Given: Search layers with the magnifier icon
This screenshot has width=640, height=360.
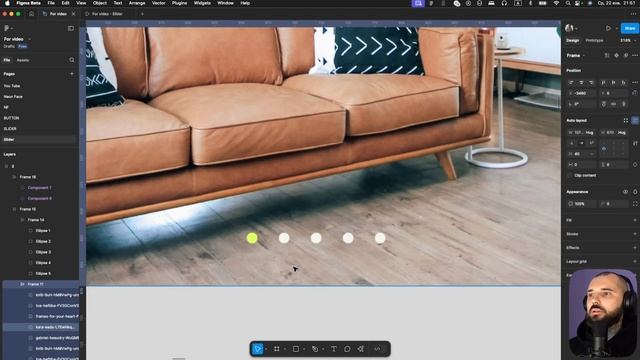Looking at the screenshot, I should [x=72, y=60].
